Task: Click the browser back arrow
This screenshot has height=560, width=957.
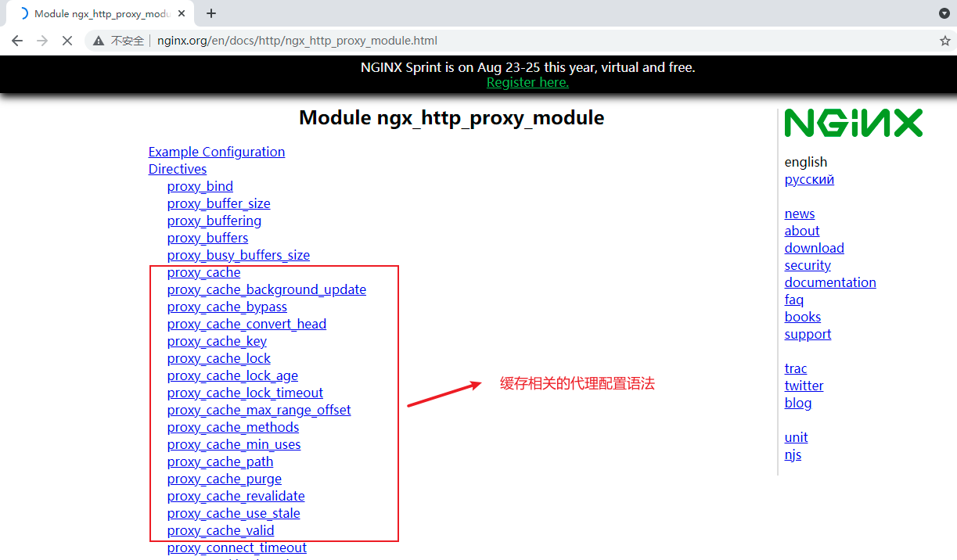Action: pos(17,41)
